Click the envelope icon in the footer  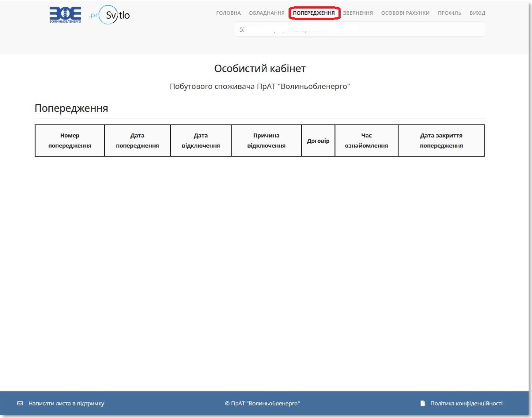tap(20, 403)
